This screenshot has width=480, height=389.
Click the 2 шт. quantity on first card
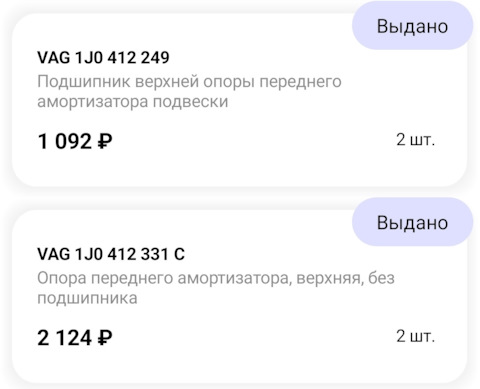(x=416, y=140)
